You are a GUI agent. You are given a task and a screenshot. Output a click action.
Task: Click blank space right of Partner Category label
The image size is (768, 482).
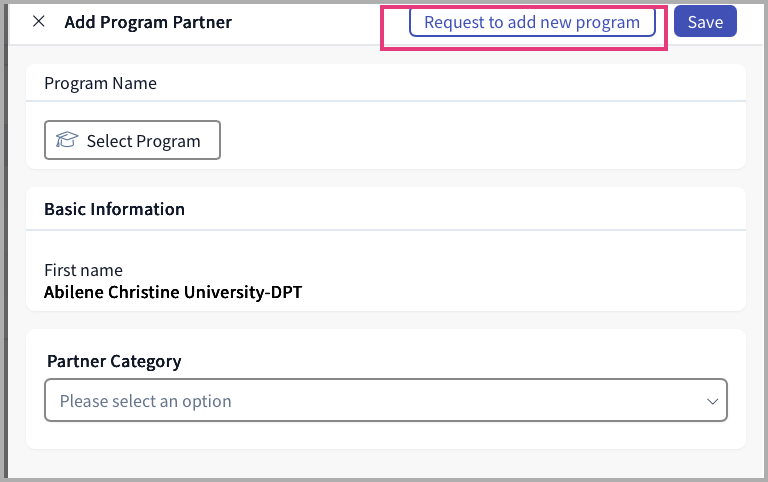pyautogui.click(x=450, y=361)
